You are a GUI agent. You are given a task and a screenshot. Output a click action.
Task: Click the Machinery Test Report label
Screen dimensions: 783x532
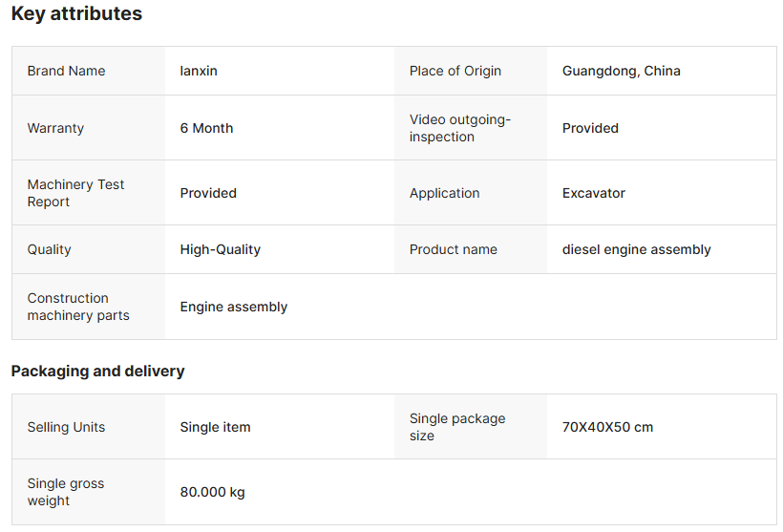pos(75,193)
